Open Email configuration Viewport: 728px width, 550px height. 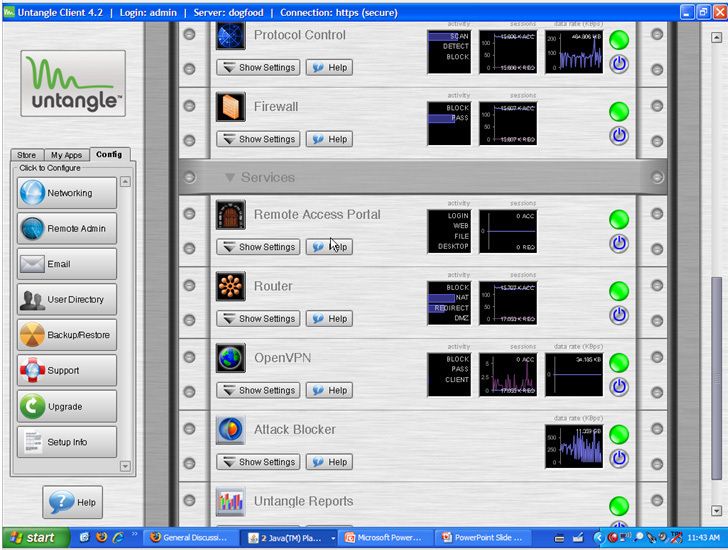(x=67, y=264)
